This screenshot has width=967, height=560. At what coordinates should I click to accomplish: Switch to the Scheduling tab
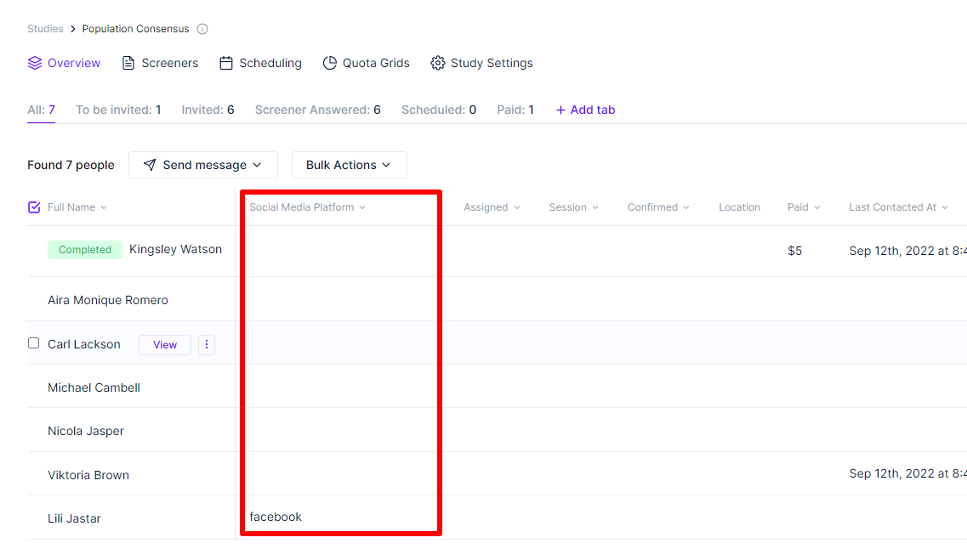pos(261,63)
